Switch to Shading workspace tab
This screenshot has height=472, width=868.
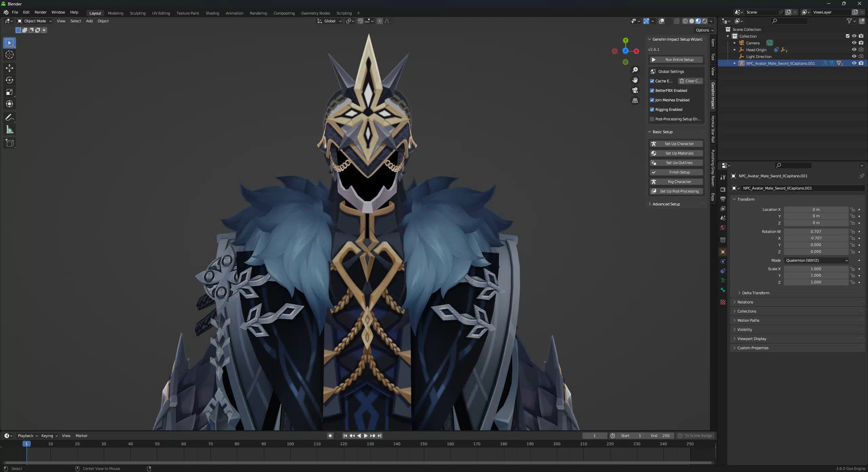point(212,13)
